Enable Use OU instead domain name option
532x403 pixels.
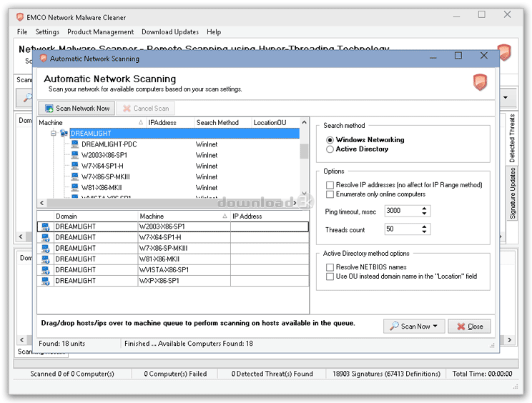[330, 277]
